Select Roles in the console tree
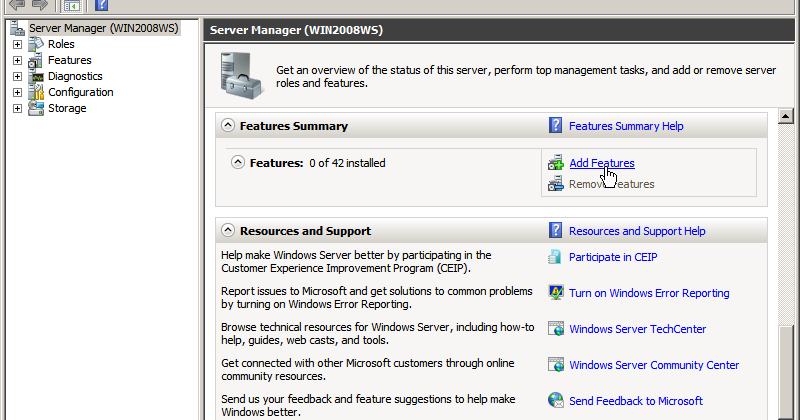Screen dimensions: 800x420 pos(61,44)
